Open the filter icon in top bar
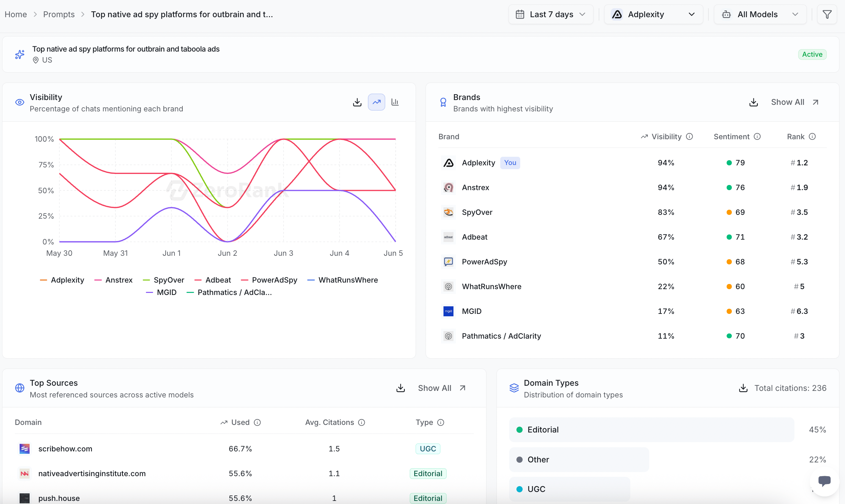Image resolution: width=845 pixels, height=504 pixels. [x=827, y=14]
